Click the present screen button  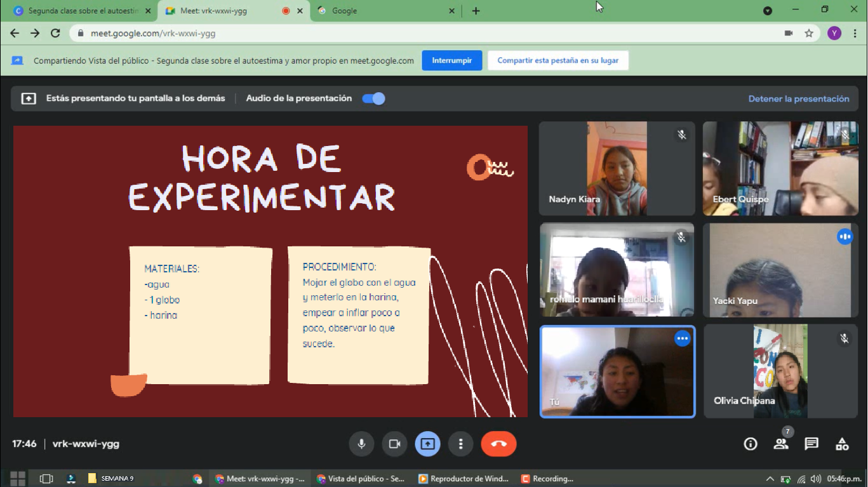[x=427, y=444]
